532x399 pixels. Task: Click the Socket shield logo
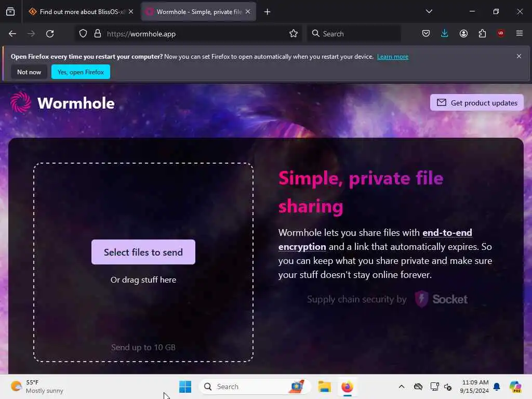coord(422,299)
